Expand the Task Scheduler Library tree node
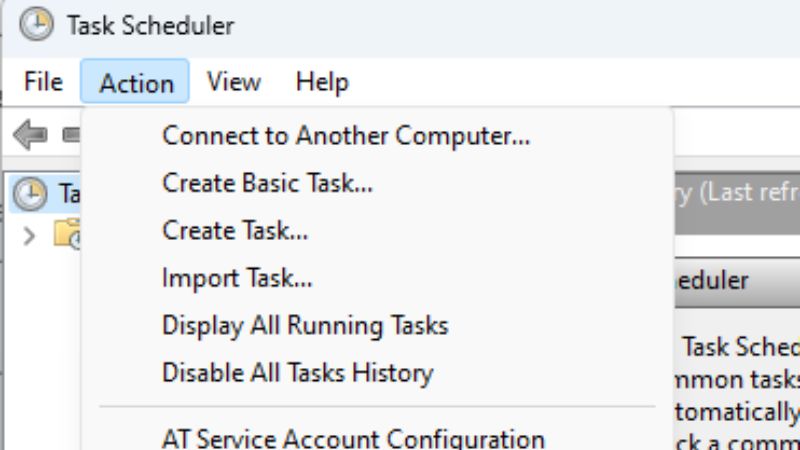The height and width of the screenshot is (450, 800). (29, 235)
